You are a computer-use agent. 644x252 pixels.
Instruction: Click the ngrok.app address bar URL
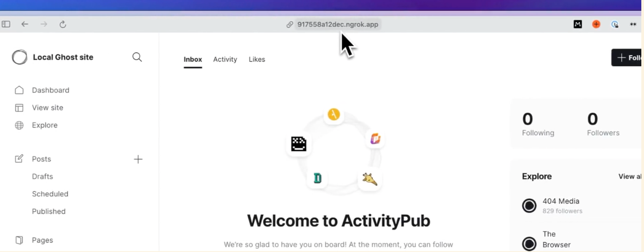(x=338, y=24)
